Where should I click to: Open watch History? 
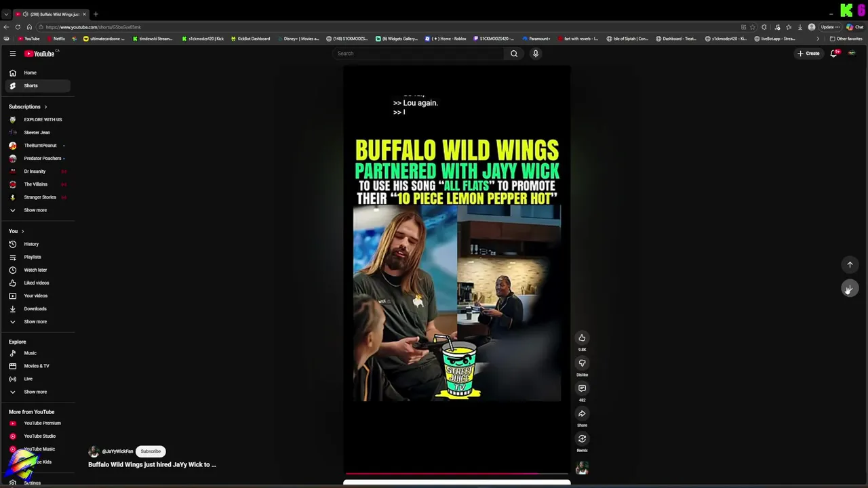tap(38, 244)
